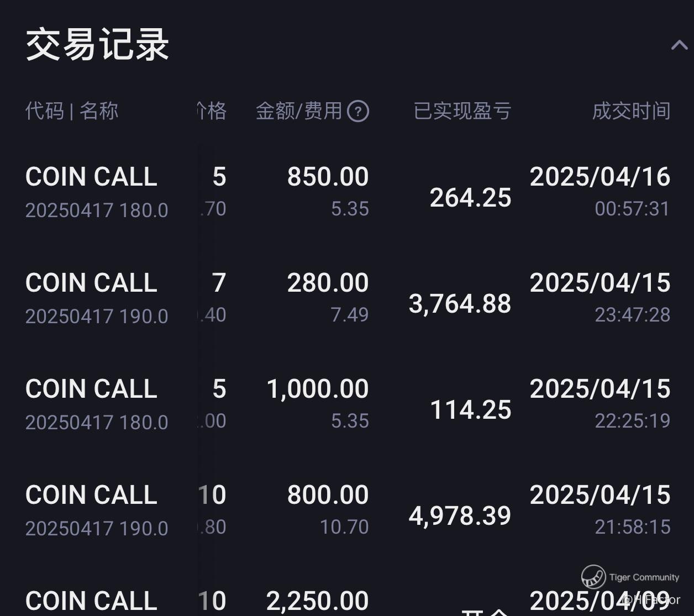The image size is (694, 616).
Task: Select the 代码 | 名称 column header
Action: tap(72, 111)
